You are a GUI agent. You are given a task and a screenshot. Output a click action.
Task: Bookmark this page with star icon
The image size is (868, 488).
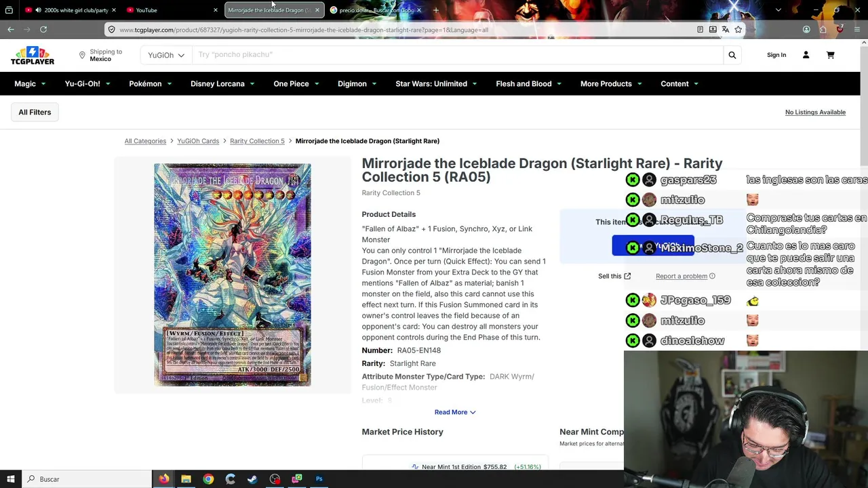[x=738, y=29]
